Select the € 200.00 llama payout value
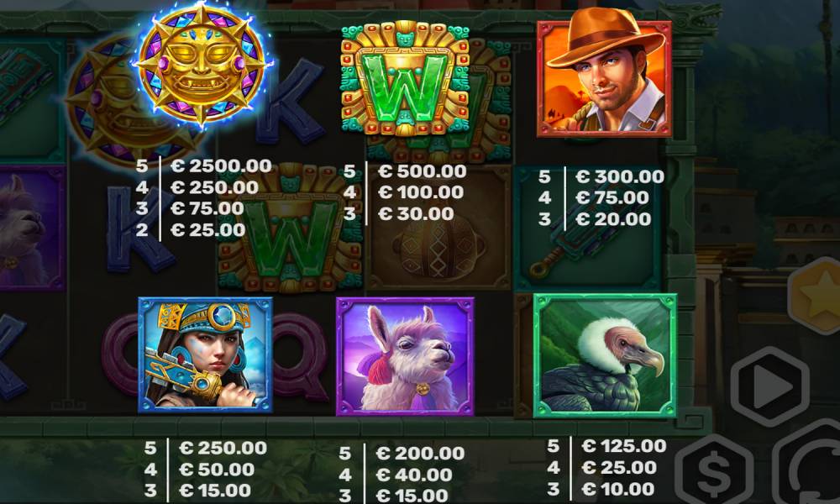The image size is (840, 504). (420, 453)
